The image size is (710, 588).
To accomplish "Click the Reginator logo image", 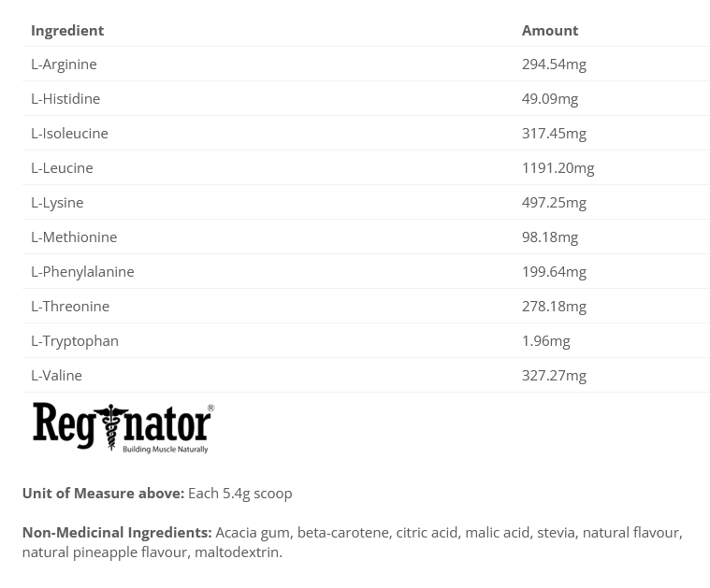I will [x=123, y=428].
